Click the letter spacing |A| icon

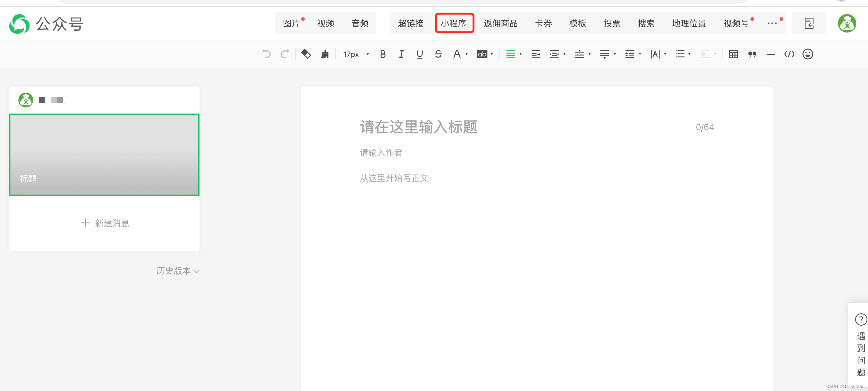[x=655, y=54]
